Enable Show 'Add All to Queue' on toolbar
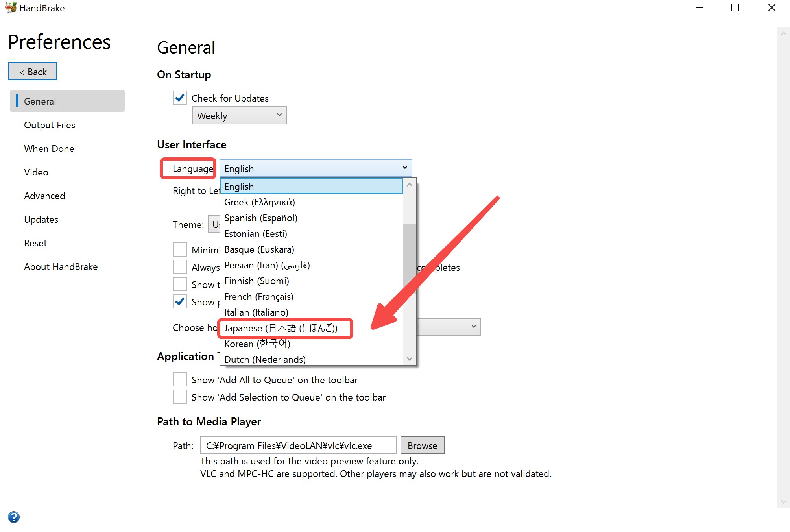 click(x=180, y=379)
